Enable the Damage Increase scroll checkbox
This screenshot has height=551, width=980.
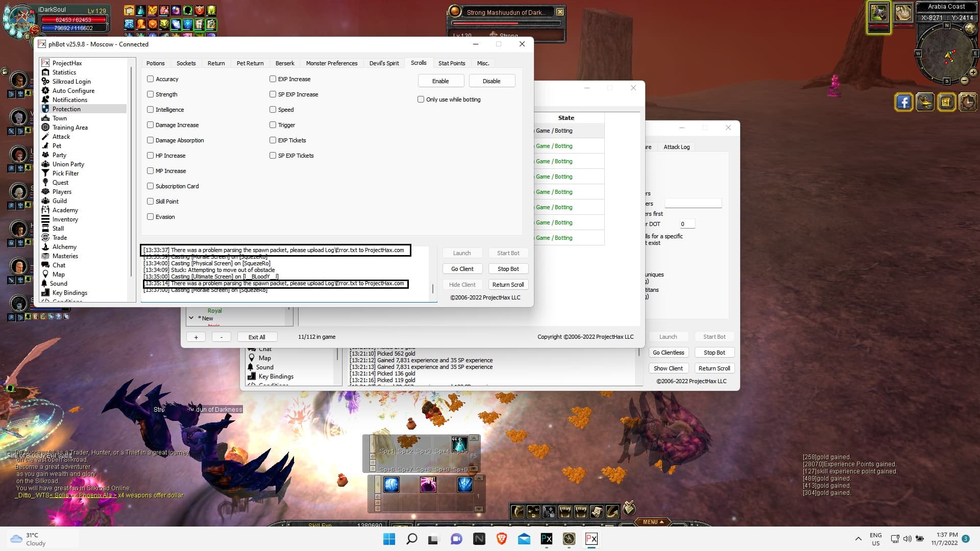(x=151, y=125)
